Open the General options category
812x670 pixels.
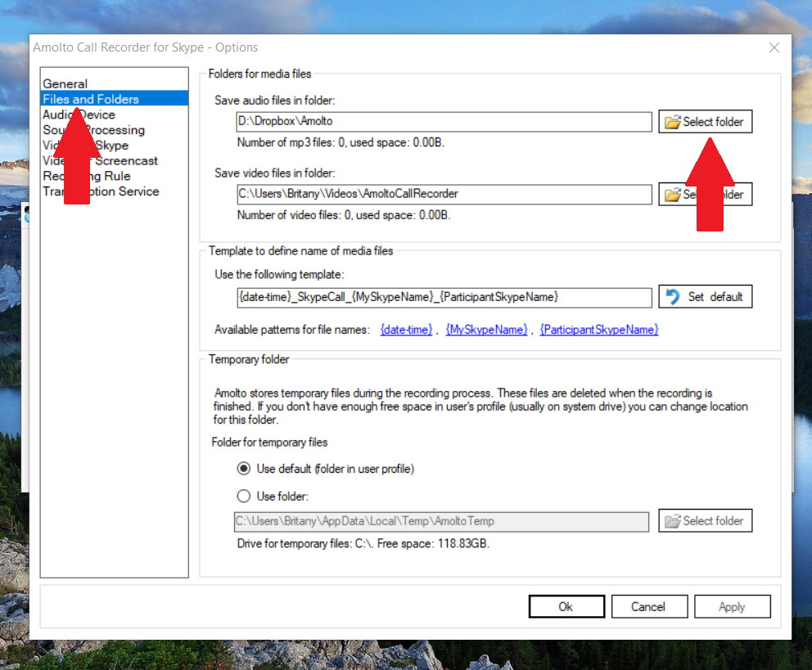pos(65,83)
